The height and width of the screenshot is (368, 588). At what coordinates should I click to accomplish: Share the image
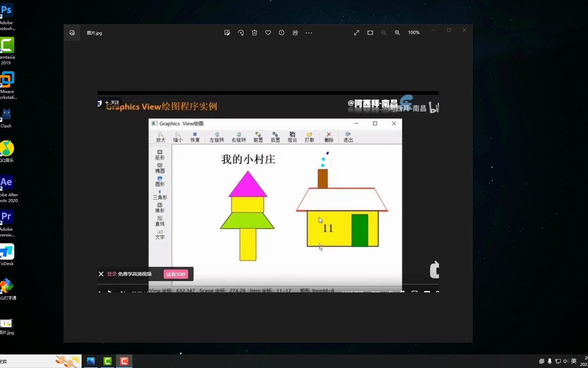(295, 32)
